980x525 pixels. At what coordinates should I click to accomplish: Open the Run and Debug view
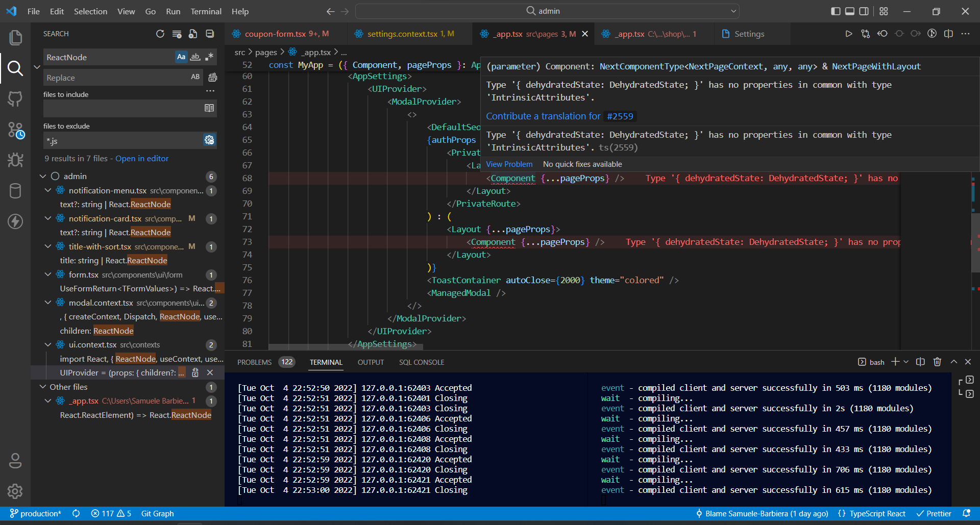point(15,160)
